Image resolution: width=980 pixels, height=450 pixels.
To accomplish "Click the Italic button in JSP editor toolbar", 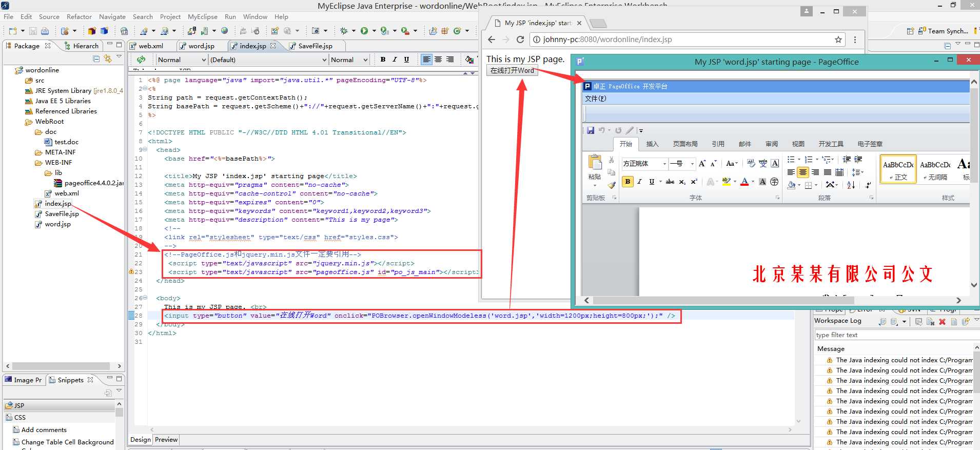I will click(x=395, y=60).
